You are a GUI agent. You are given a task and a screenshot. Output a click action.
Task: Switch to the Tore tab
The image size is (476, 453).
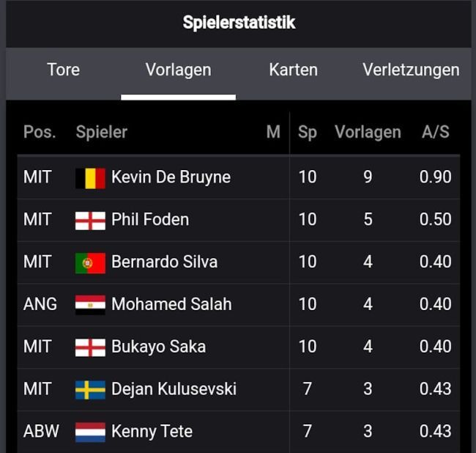click(63, 70)
